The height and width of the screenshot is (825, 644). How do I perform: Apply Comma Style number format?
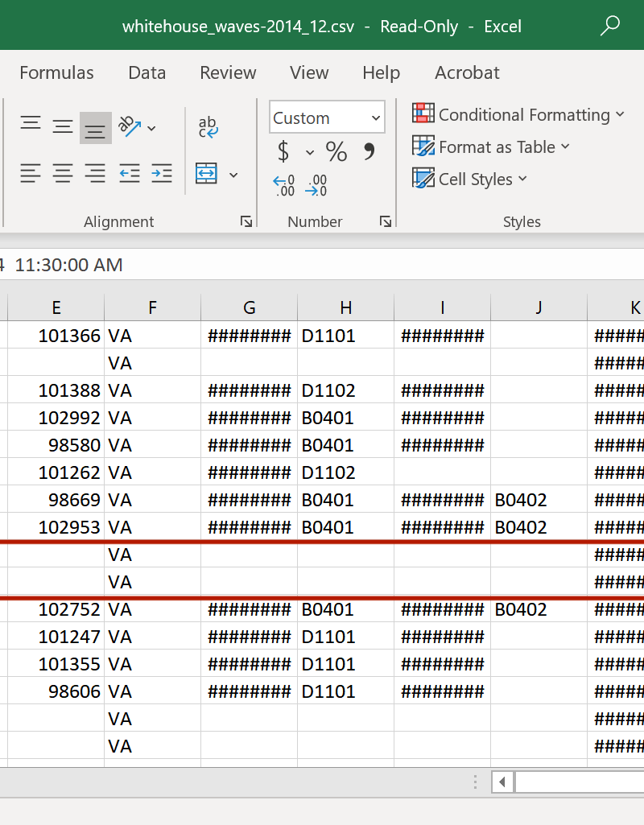click(369, 151)
